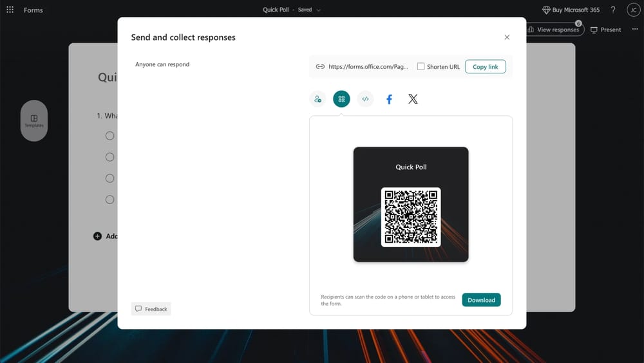This screenshot has width=644, height=363.
Task: Close the Send and collect responses dialog
Action: 507,37
